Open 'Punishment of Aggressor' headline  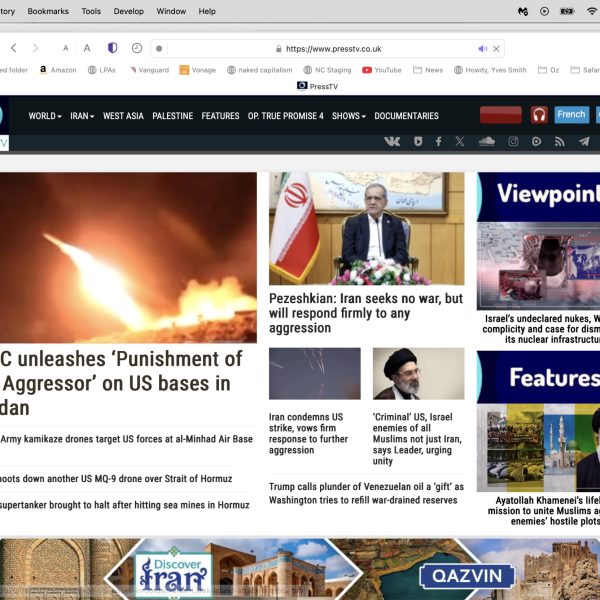pyautogui.click(x=121, y=383)
